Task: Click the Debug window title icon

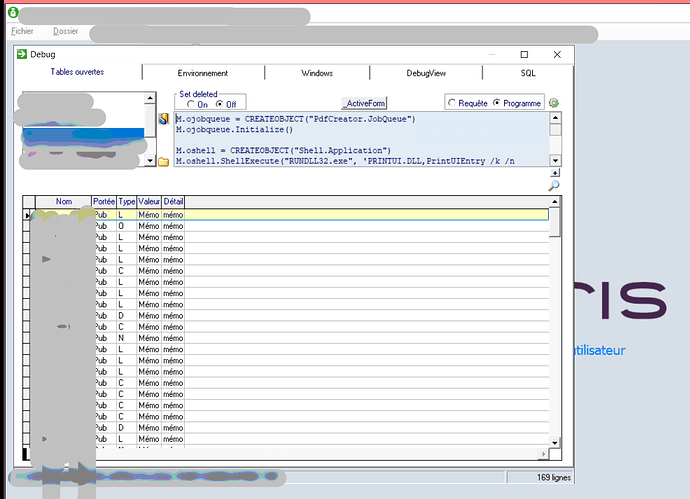Action: [22, 54]
